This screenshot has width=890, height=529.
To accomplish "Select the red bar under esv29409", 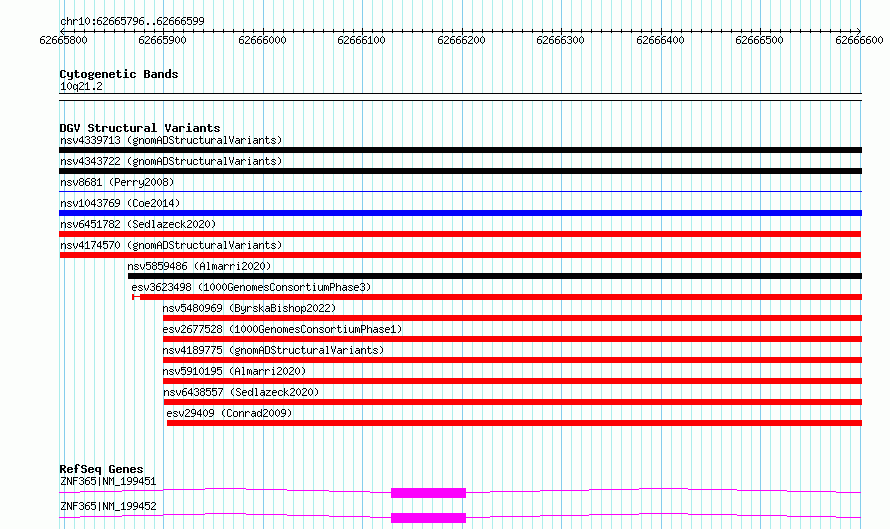I will pyautogui.click(x=514, y=423).
